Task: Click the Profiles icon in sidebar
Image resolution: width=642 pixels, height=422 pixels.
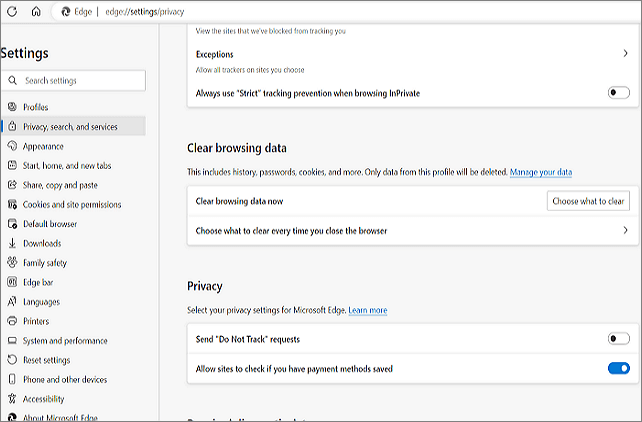Action: pos(12,107)
